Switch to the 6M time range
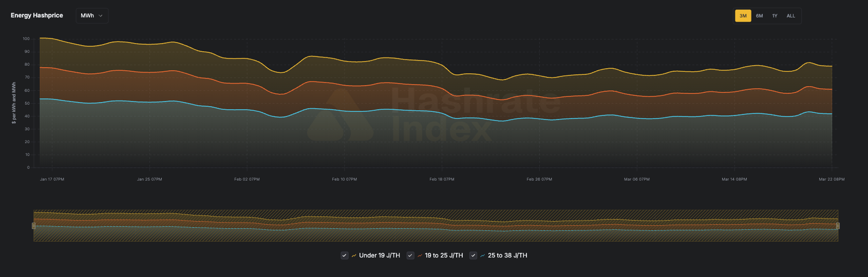Viewport: 868px width, 277px height. [x=759, y=16]
